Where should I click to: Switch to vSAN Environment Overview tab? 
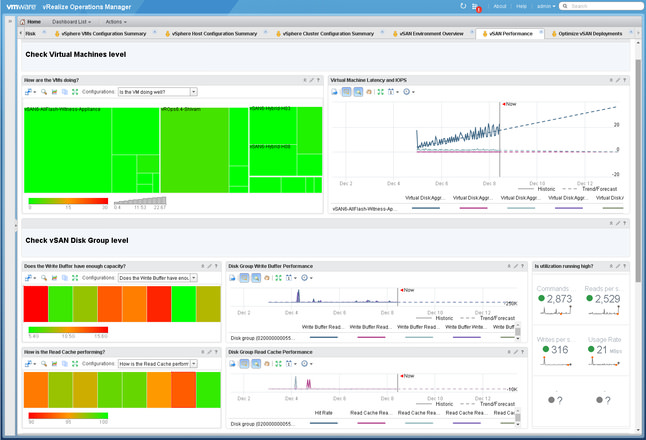click(x=430, y=33)
